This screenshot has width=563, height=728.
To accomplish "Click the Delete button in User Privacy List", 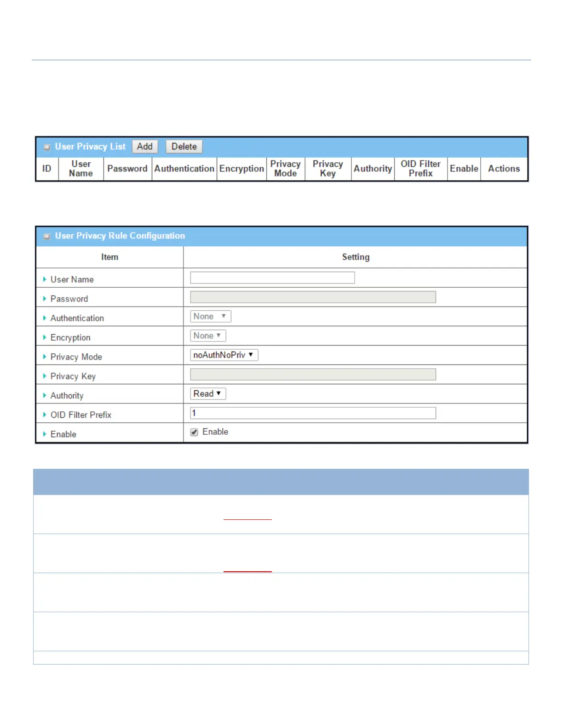I will [x=184, y=147].
